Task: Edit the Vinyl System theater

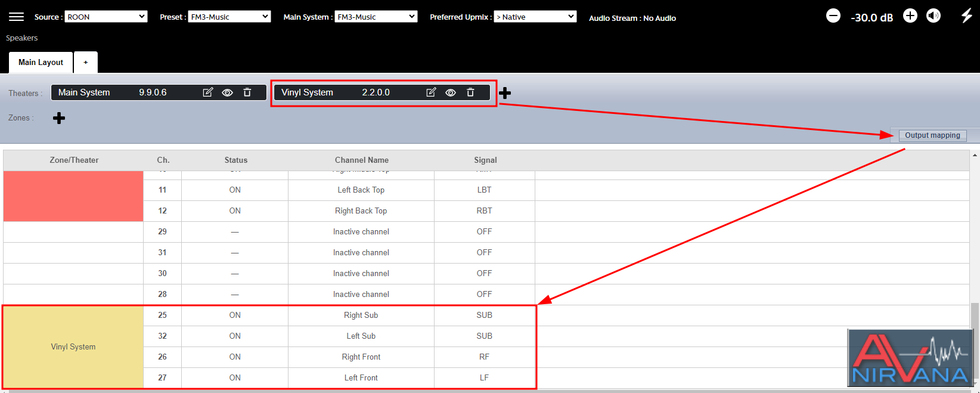Action: [x=431, y=92]
